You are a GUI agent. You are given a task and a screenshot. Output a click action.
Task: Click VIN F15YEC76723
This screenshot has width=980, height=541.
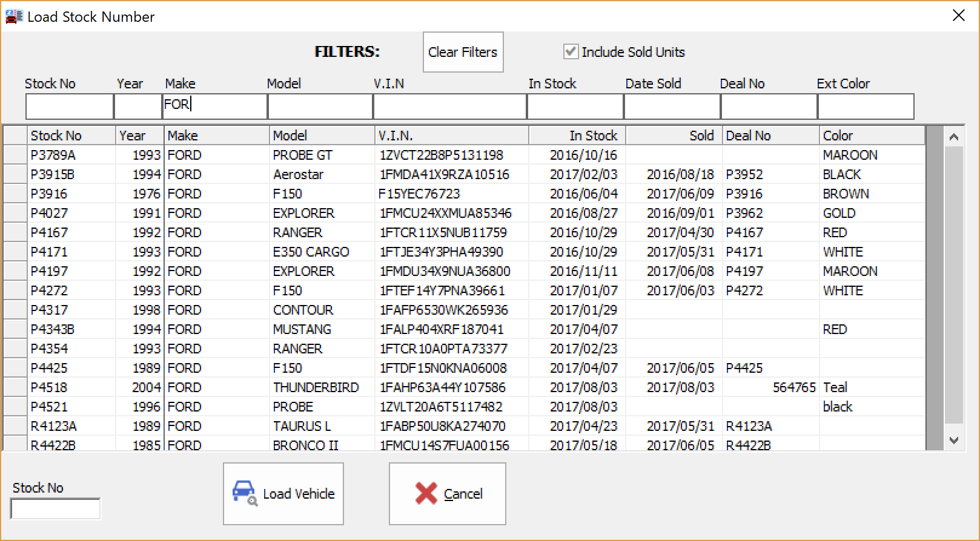[419, 194]
